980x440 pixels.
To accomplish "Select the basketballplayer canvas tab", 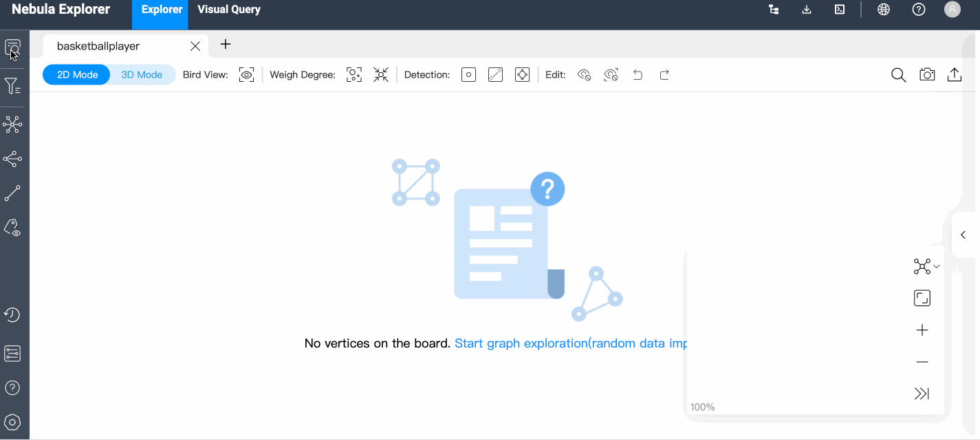I will click(98, 46).
